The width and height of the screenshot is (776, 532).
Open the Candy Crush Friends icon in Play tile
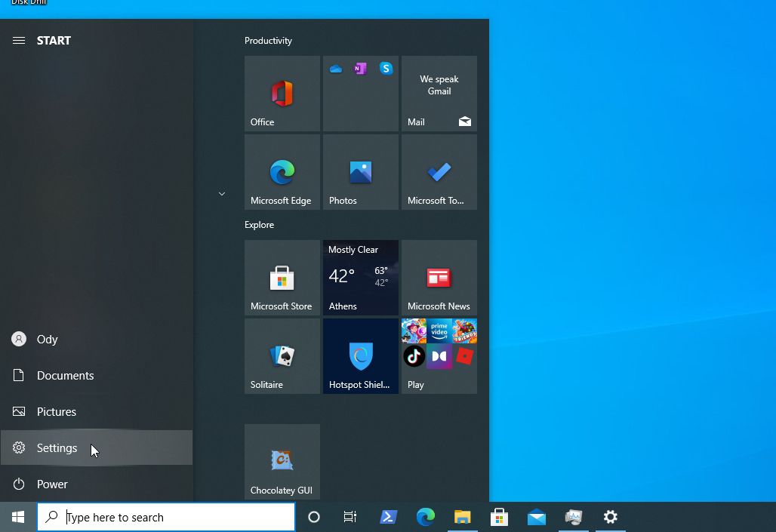coord(464,331)
